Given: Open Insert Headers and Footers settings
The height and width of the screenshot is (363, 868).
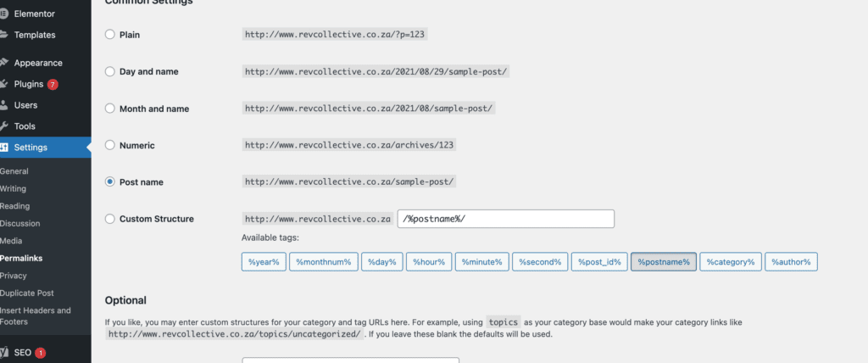Looking at the screenshot, I should [x=36, y=316].
